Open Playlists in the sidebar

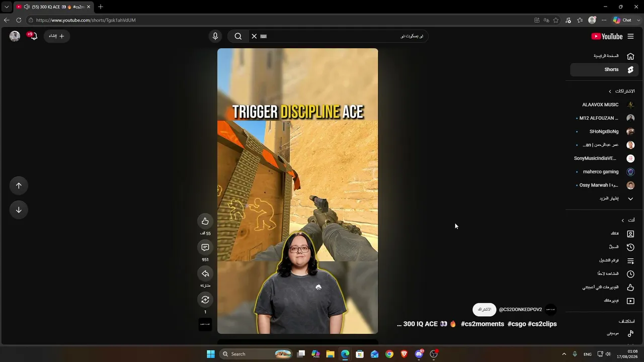pyautogui.click(x=605, y=260)
